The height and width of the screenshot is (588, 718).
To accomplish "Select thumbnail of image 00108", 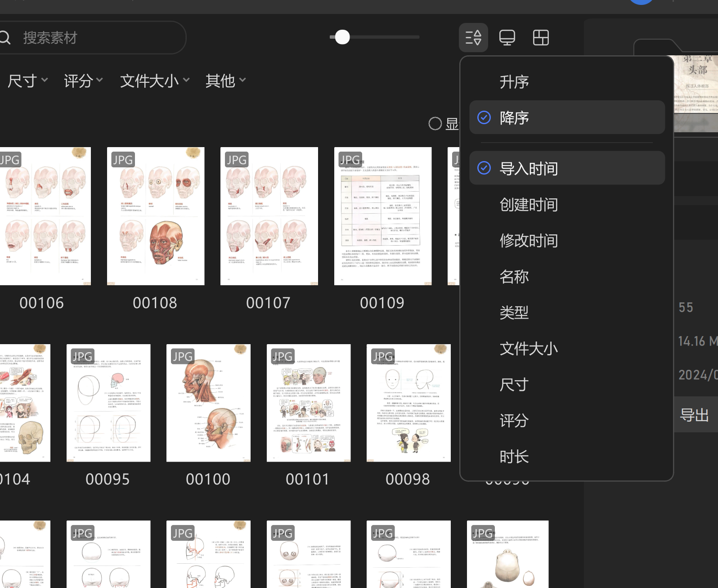I will click(156, 216).
